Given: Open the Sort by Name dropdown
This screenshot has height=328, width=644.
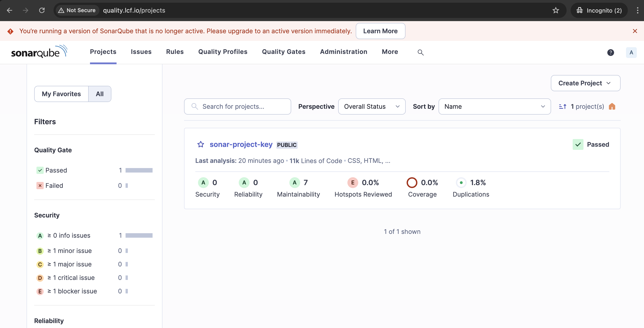Looking at the screenshot, I should pos(494,106).
